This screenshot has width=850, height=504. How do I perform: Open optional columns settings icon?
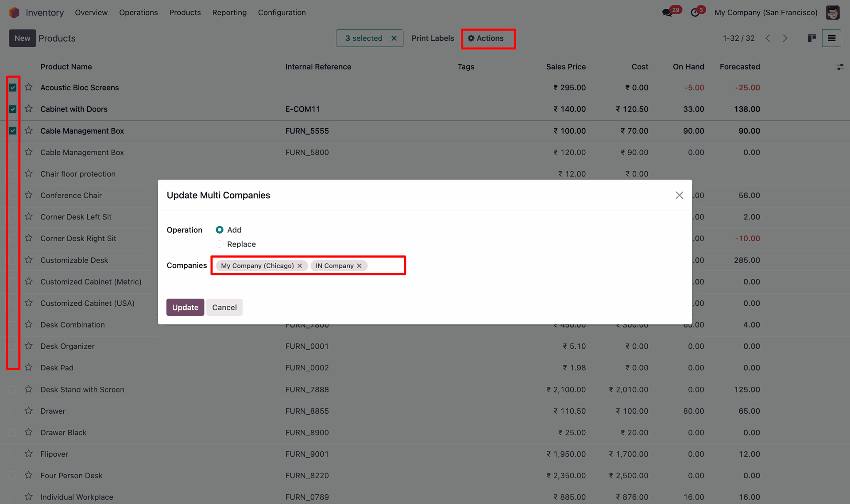pyautogui.click(x=840, y=67)
